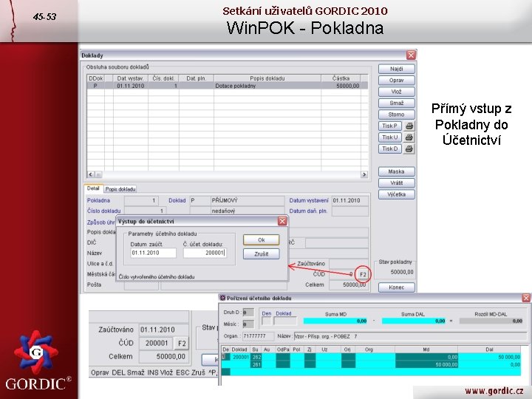Click the Storno button
The width and height of the screenshot is (532, 399).
(396, 115)
